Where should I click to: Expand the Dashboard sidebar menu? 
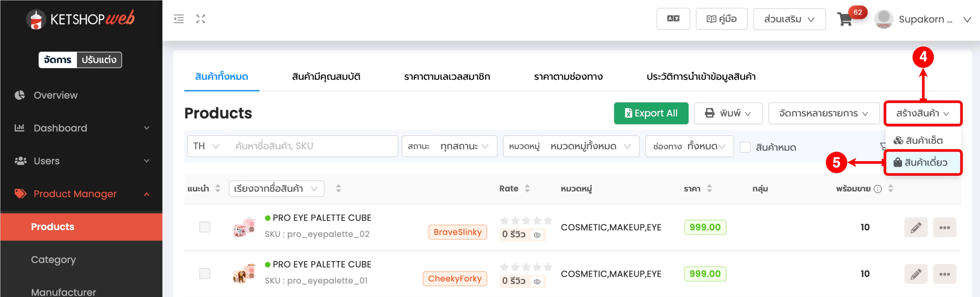pyautogui.click(x=81, y=128)
